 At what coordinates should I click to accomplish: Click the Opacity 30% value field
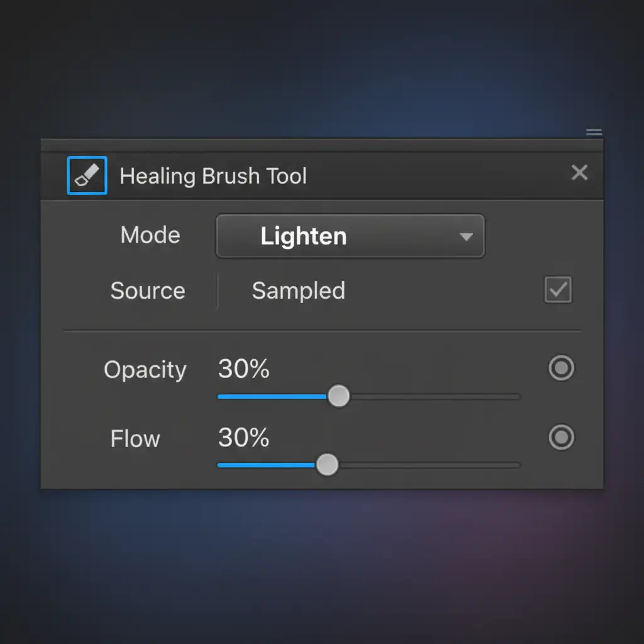point(243,369)
